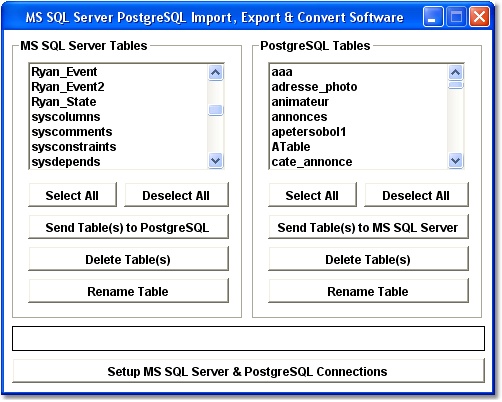502x402 pixels.
Task: Select Ryan_Event in MS SQL list
Action: (118, 72)
